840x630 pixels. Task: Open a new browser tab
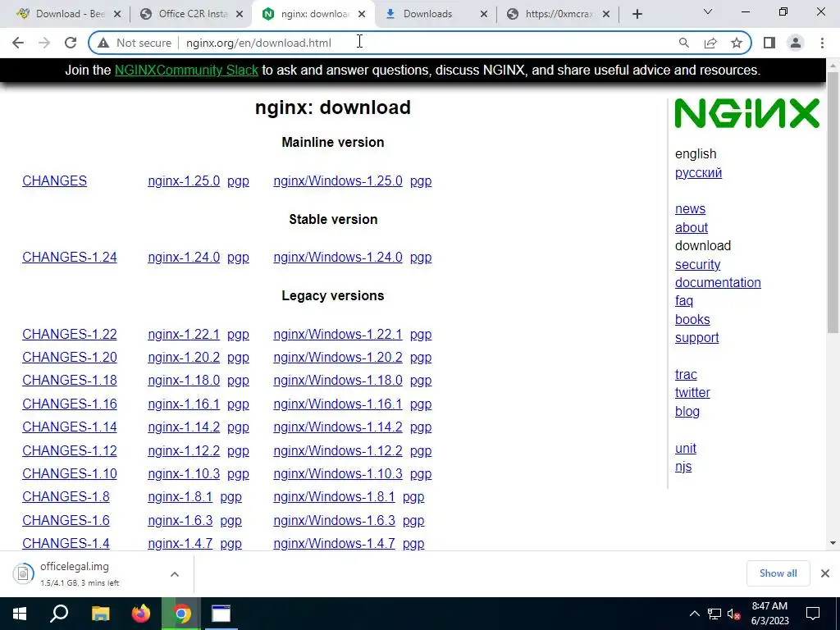point(637,14)
